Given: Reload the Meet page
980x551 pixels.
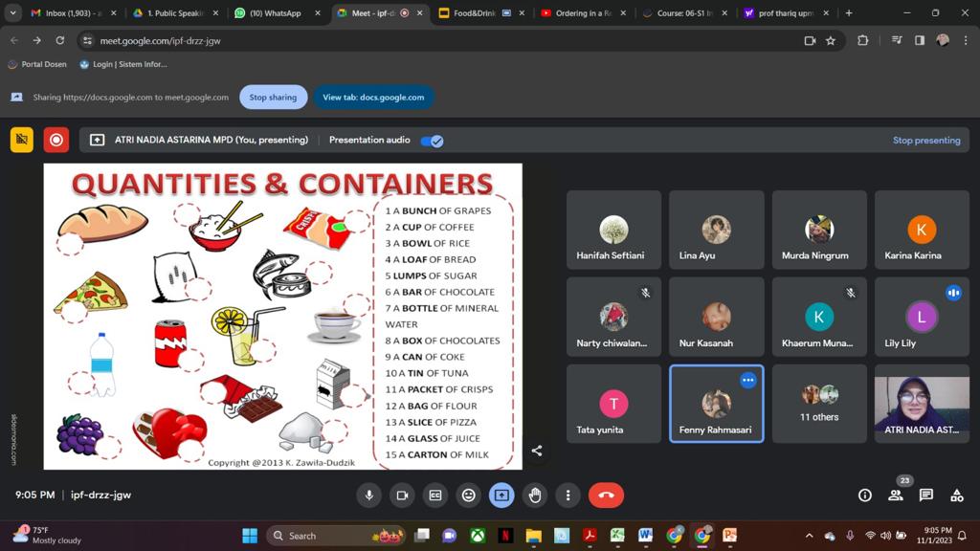Looking at the screenshot, I should click(x=60, y=40).
